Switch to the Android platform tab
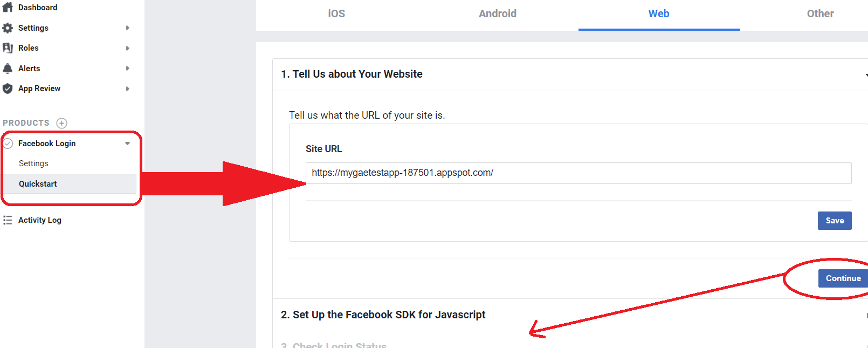Viewport: 868px width, 348px height. click(498, 14)
